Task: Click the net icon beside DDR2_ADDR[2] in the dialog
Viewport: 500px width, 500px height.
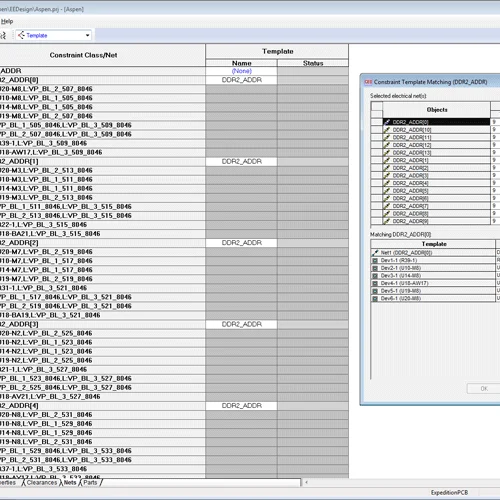Action: pyautogui.click(x=387, y=168)
